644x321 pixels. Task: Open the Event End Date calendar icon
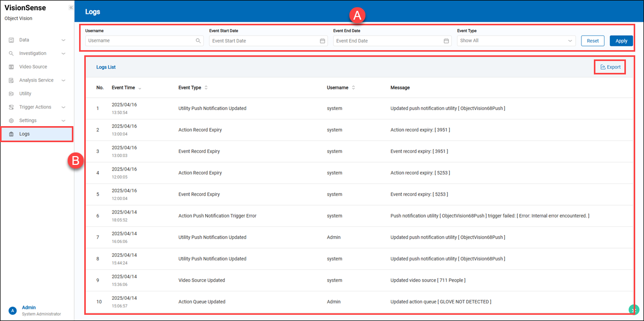tap(446, 41)
